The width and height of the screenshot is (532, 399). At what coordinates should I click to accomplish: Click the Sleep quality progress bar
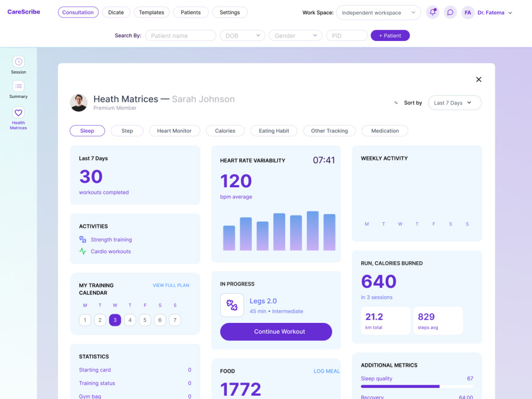(417, 386)
